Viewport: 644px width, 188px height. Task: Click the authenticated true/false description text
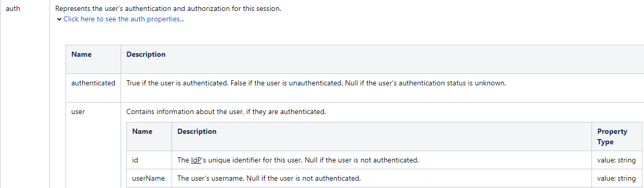pos(316,83)
